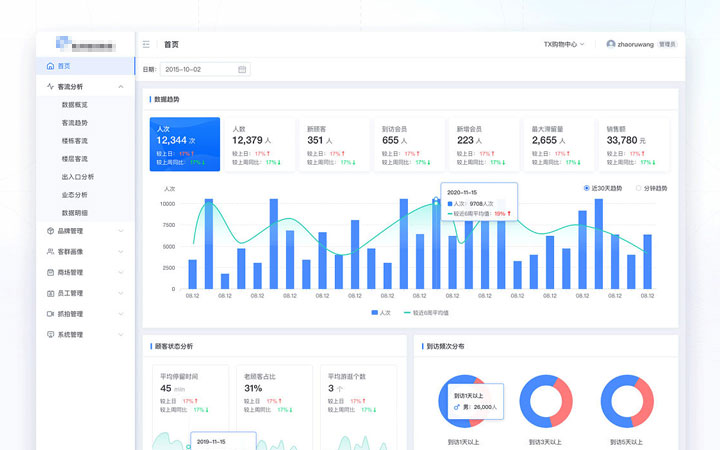Click the home icon beside 首页 in sidebar
The height and width of the screenshot is (450, 720).
pyautogui.click(x=51, y=66)
